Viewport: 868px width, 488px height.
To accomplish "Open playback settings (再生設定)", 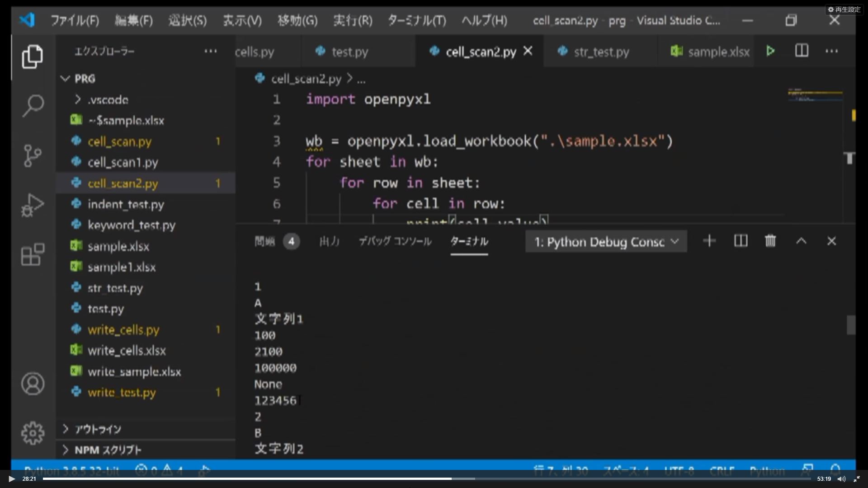I will 844,9.
